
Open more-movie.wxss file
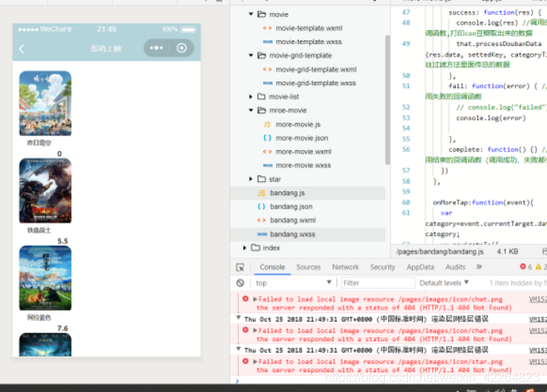[304, 165]
